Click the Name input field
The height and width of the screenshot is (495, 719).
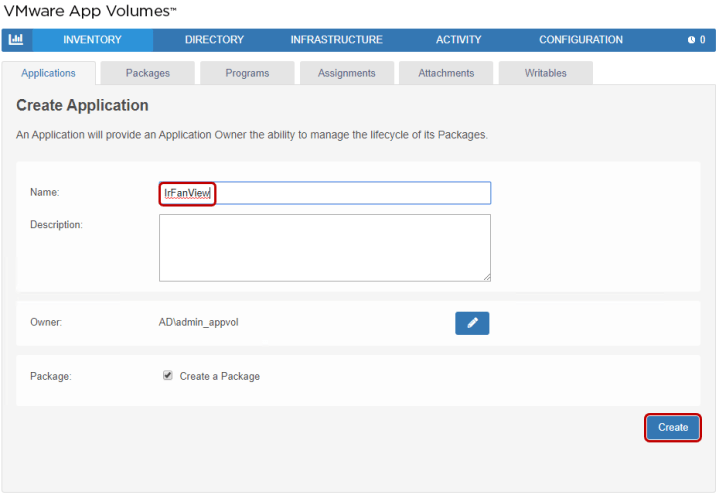tap(350, 193)
